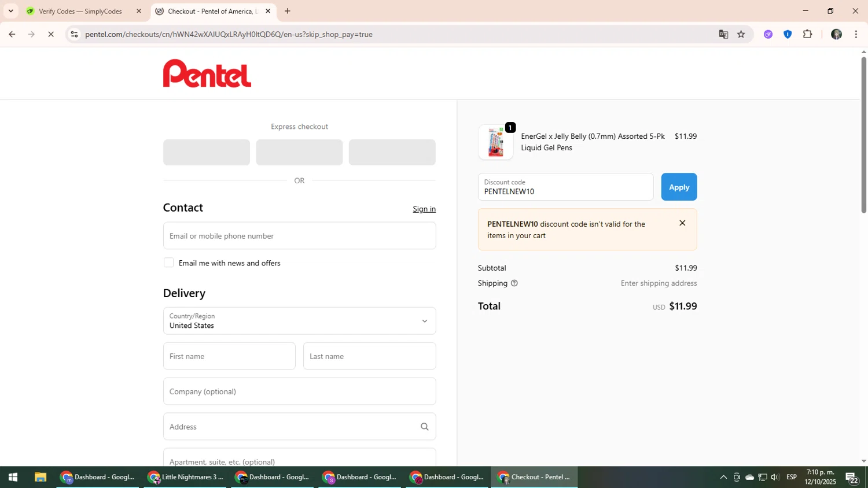
Task: Go back with the browser back arrow
Action: (x=12, y=34)
